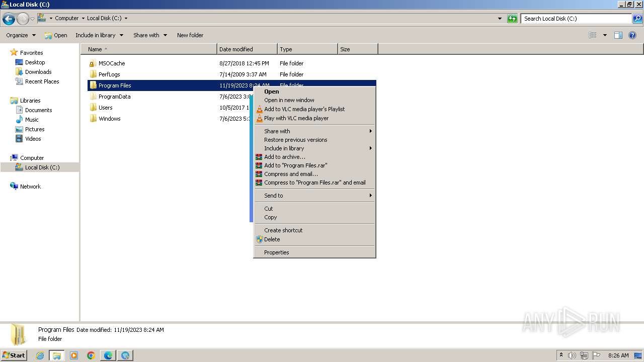The height and width of the screenshot is (362, 644).
Task: Select Add to VLC media player's Playlist
Action: pos(315,109)
